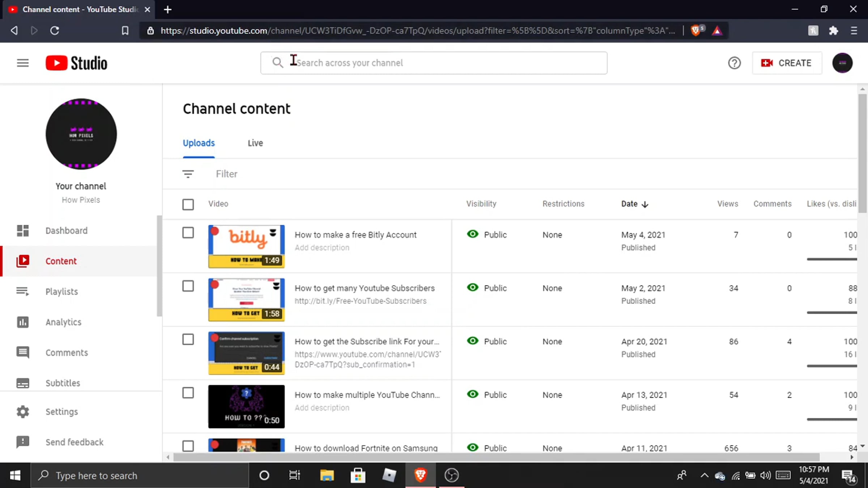Click the horizontal scrollbar at the bottom

tap(495, 457)
